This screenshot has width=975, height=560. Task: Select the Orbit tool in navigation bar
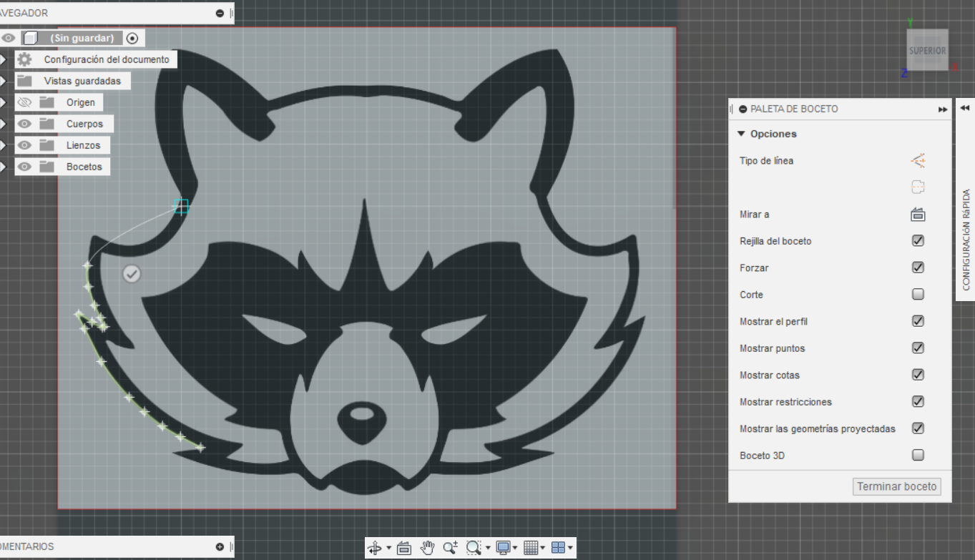[x=374, y=548]
